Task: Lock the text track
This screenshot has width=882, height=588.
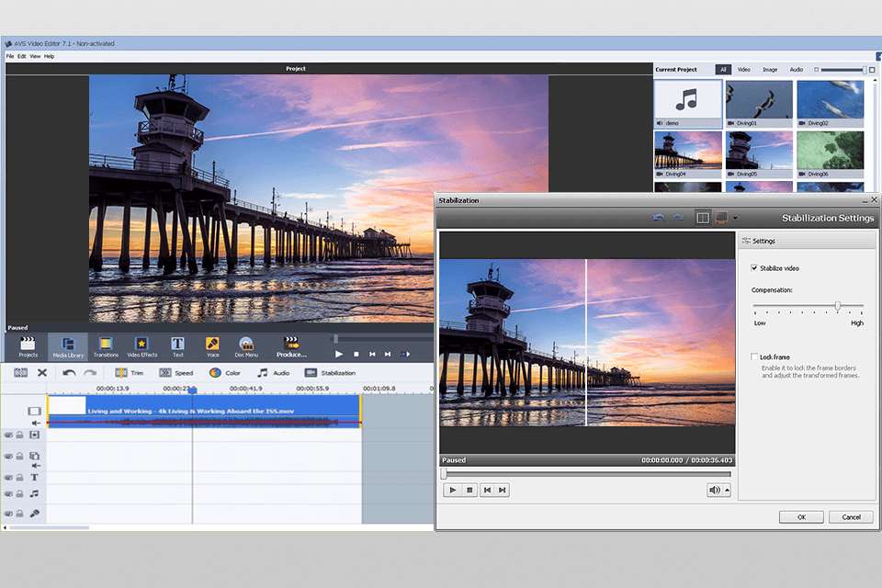Action: click(x=19, y=478)
